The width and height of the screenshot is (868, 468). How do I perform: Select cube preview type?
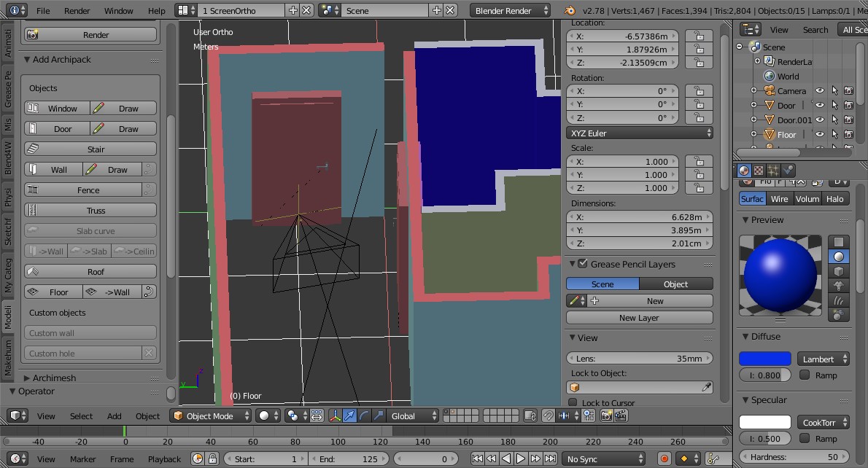tap(839, 272)
